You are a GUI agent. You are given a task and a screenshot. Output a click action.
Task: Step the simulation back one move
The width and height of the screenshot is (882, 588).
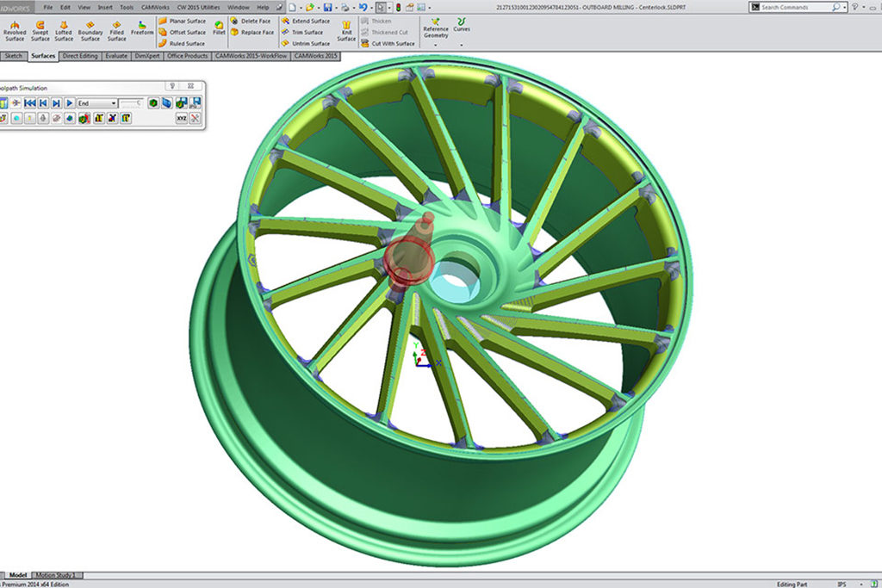[x=43, y=102]
